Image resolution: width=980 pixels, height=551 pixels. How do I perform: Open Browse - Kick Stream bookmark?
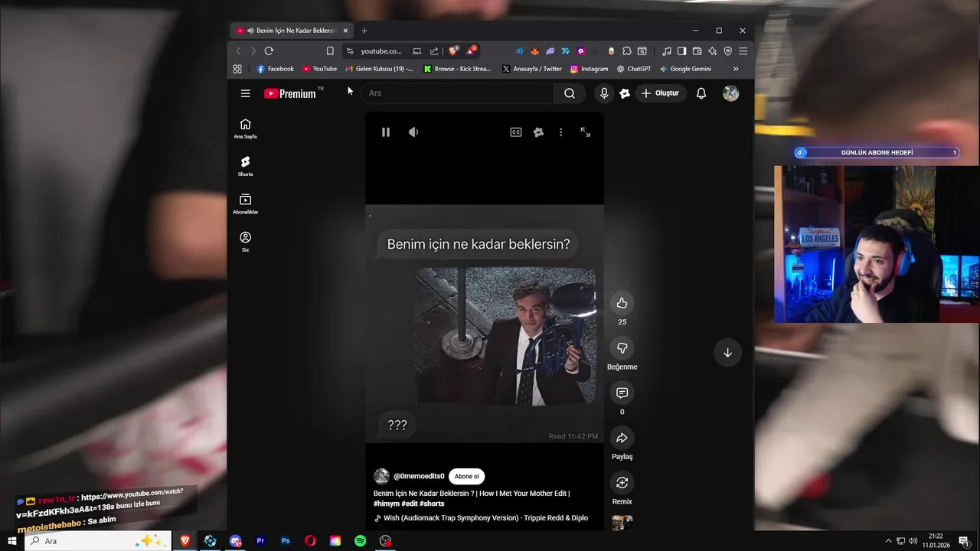click(458, 69)
